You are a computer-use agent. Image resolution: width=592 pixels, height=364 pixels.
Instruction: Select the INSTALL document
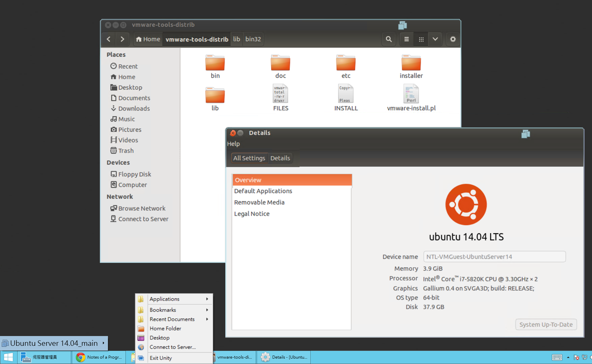tap(346, 98)
